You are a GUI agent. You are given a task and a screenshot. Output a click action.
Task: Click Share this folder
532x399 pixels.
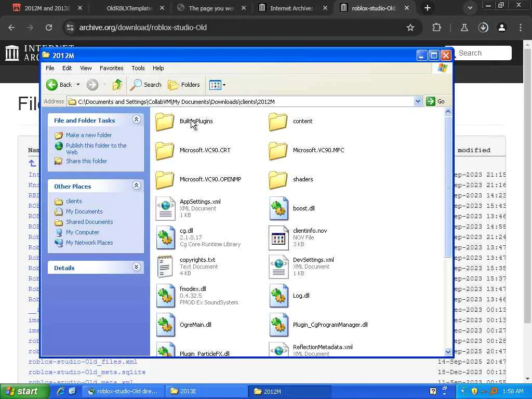(86, 161)
